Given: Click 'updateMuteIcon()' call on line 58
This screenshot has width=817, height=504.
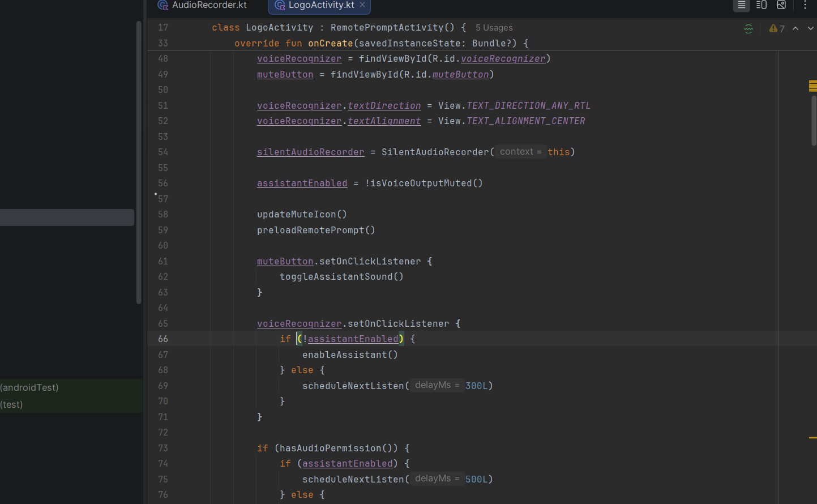Looking at the screenshot, I should (302, 214).
